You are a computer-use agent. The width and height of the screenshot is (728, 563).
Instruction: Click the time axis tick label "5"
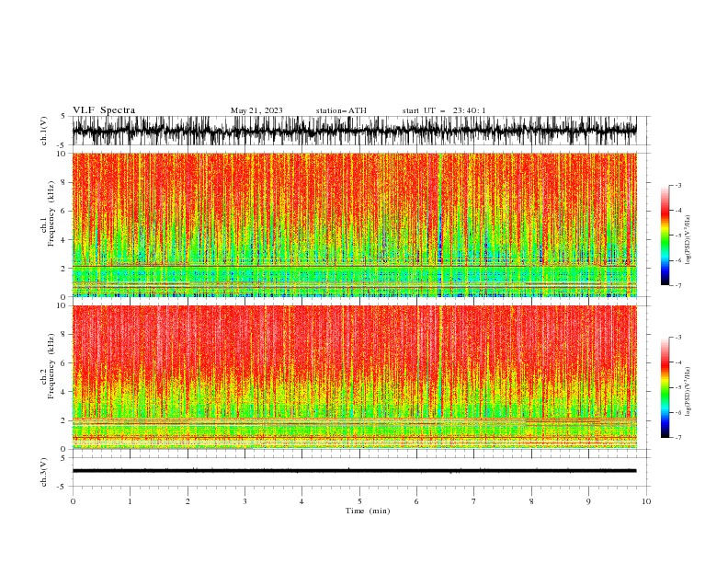point(359,501)
